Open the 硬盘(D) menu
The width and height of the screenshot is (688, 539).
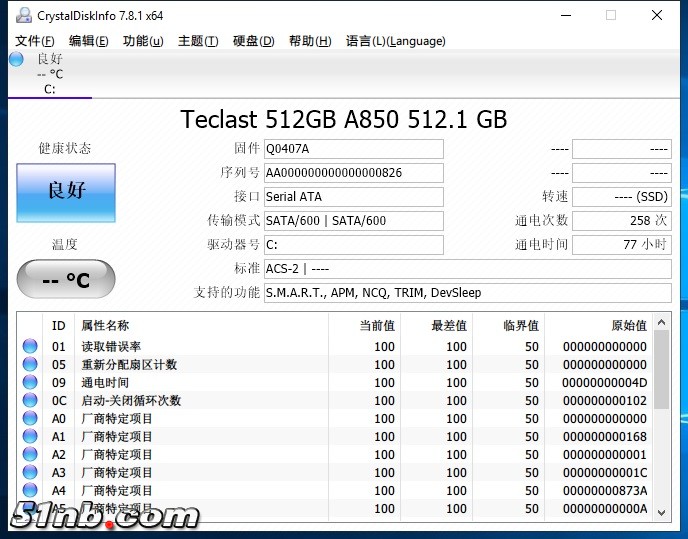tap(253, 41)
